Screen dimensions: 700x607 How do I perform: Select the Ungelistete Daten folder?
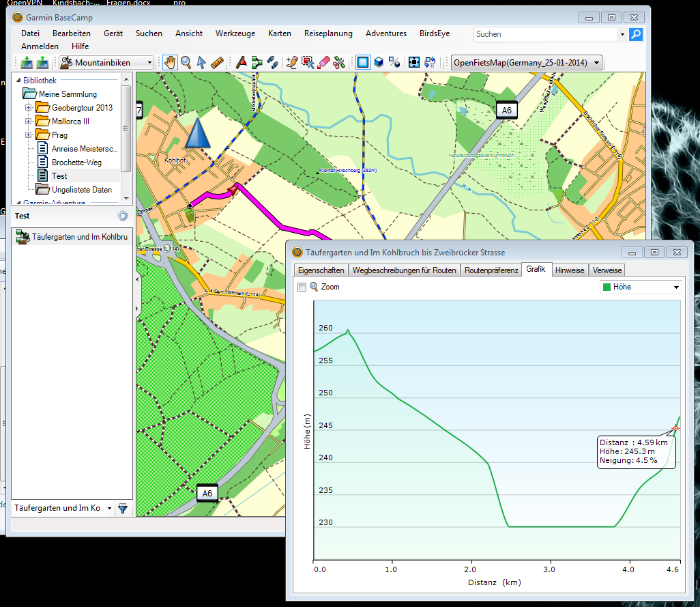click(x=82, y=190)
